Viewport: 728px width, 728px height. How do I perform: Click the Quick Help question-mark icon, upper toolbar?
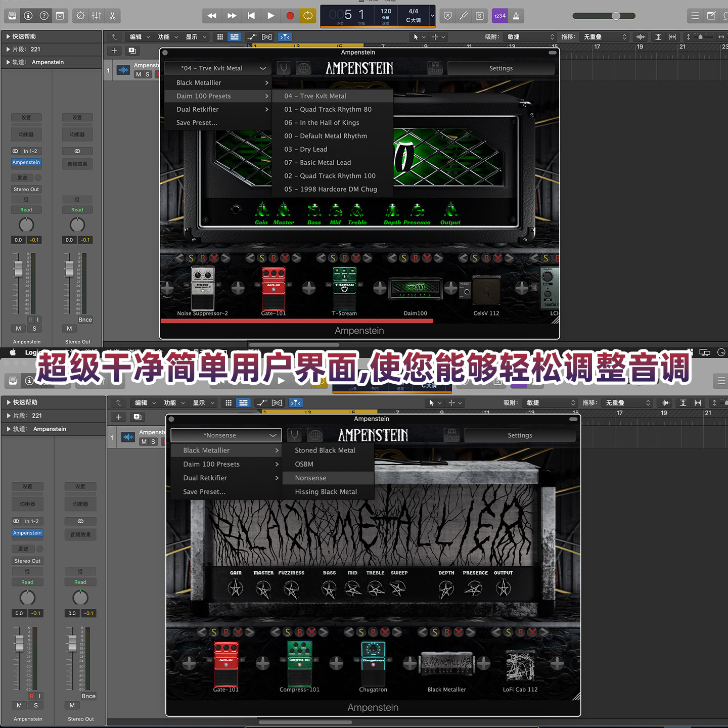click(x=44, y=16)
